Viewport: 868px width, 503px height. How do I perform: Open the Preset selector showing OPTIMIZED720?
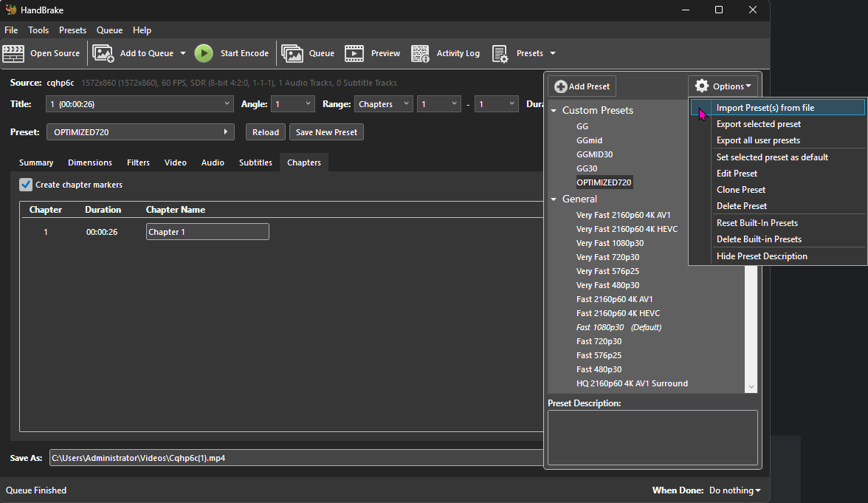pos(140,131)
